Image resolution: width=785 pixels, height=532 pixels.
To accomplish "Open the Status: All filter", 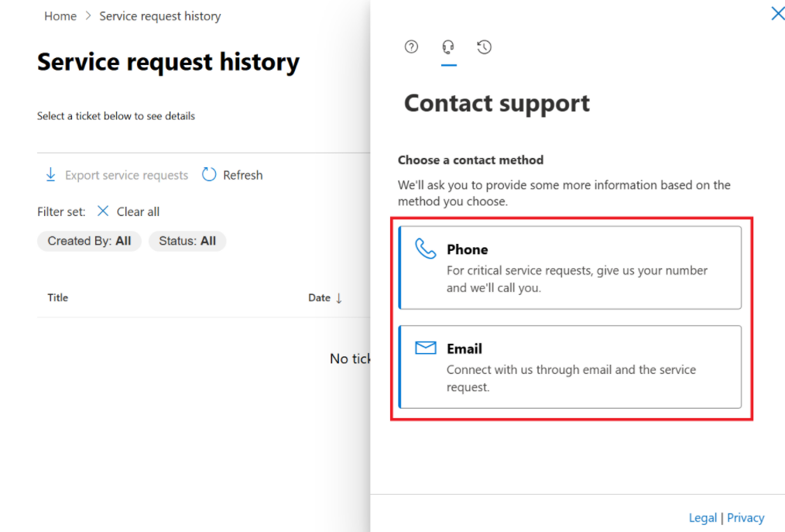I will click(187, 241).
